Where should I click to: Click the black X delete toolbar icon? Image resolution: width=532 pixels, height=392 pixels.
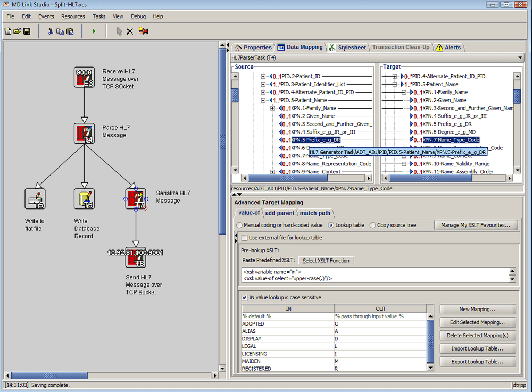point(130,31)
